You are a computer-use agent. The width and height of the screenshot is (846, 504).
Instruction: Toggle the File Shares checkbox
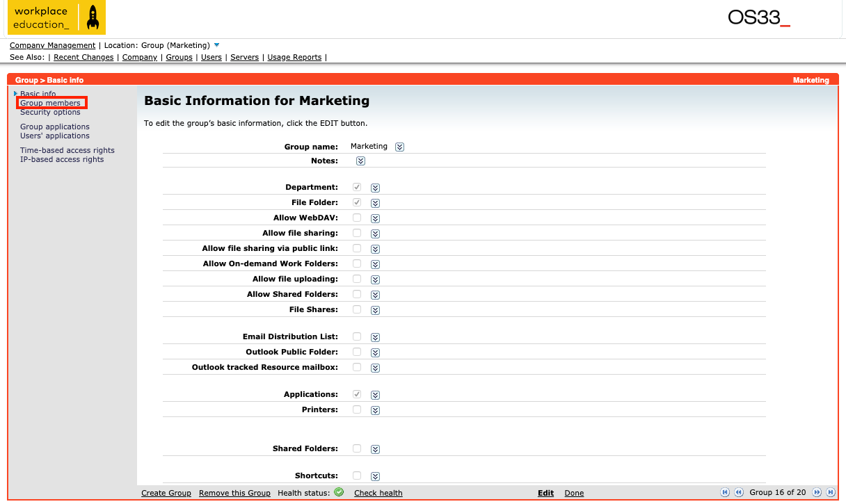tap(357, 309)
